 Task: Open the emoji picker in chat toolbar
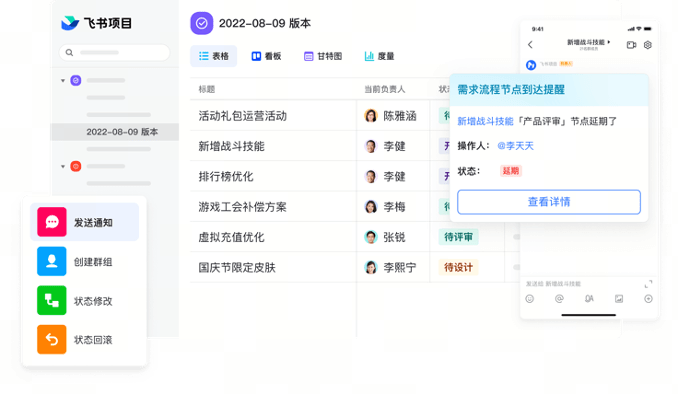point(530,299)
